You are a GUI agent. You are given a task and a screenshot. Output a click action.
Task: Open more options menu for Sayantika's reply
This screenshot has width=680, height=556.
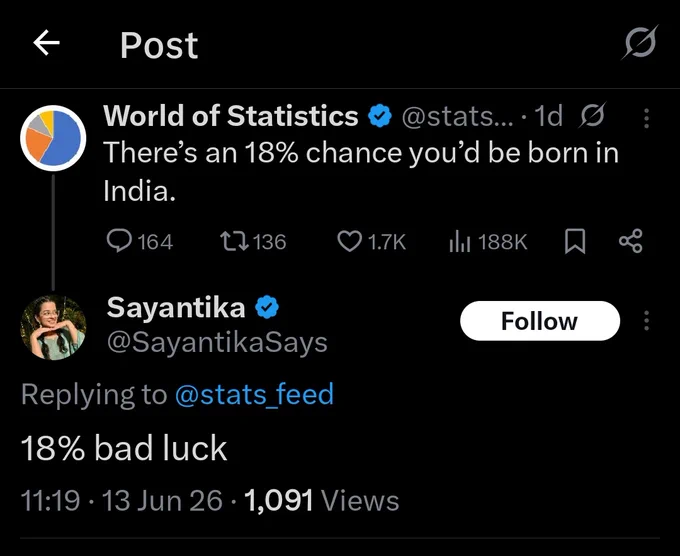click(x=646, y=321)
